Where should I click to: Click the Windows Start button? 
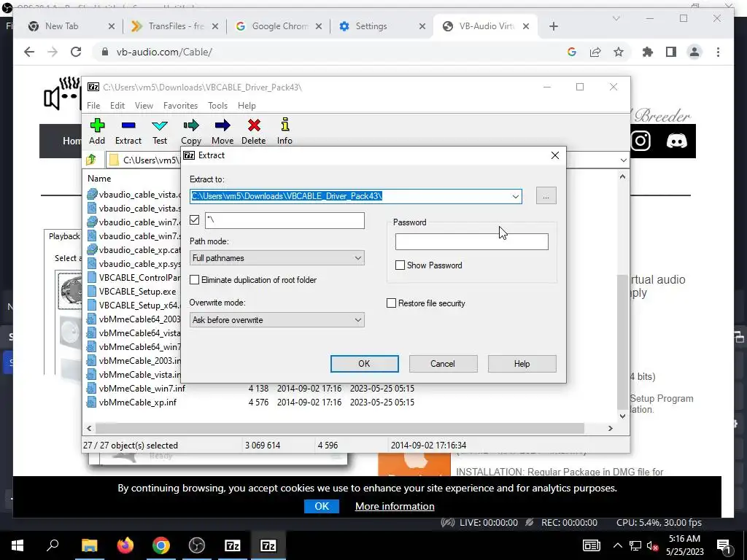pyautogui.click(x=18, y=545)
